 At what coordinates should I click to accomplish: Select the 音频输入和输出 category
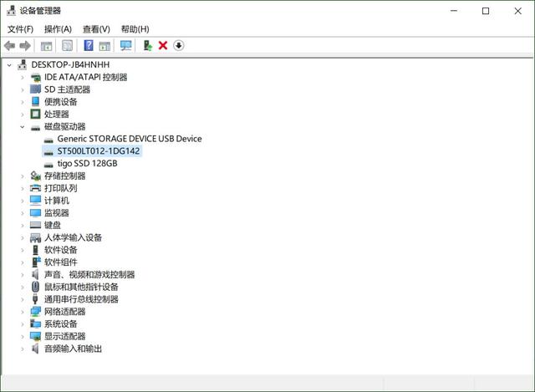(x=73, y=349)
